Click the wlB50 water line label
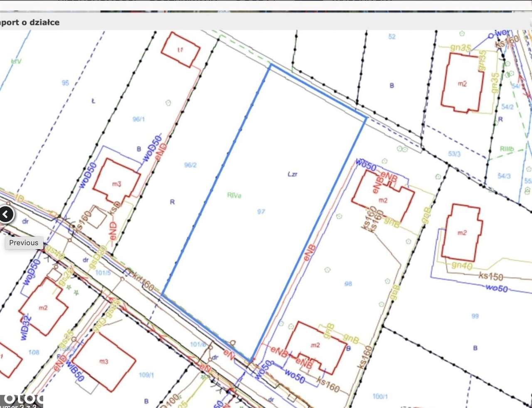Viewport: 532px width, 408px height. point(75,371)
